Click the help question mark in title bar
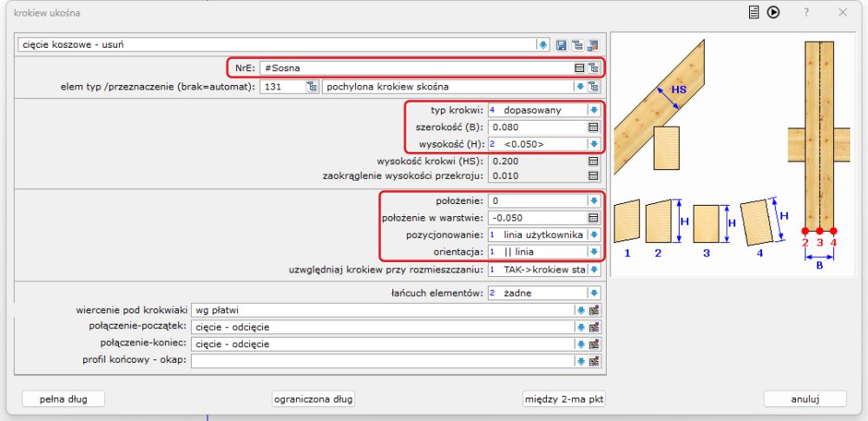Viewport: 868px width, 421px height. pyautogui.click(x=806, y=13)
